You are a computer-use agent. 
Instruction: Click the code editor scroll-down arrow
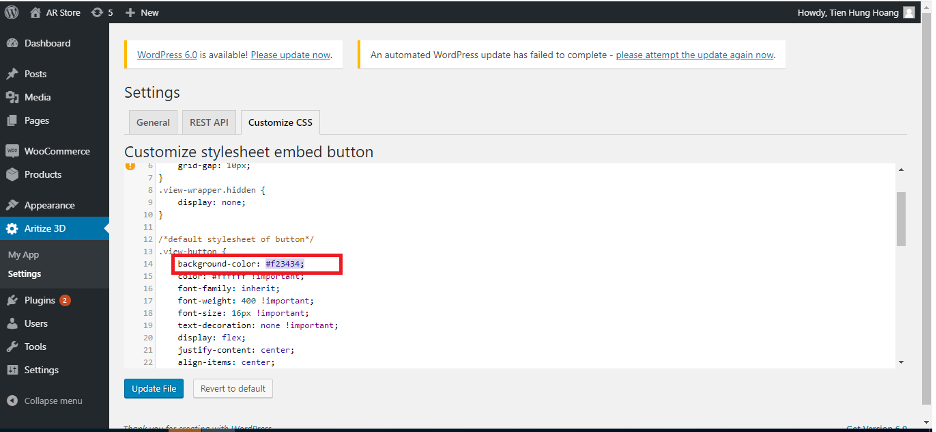901,362
